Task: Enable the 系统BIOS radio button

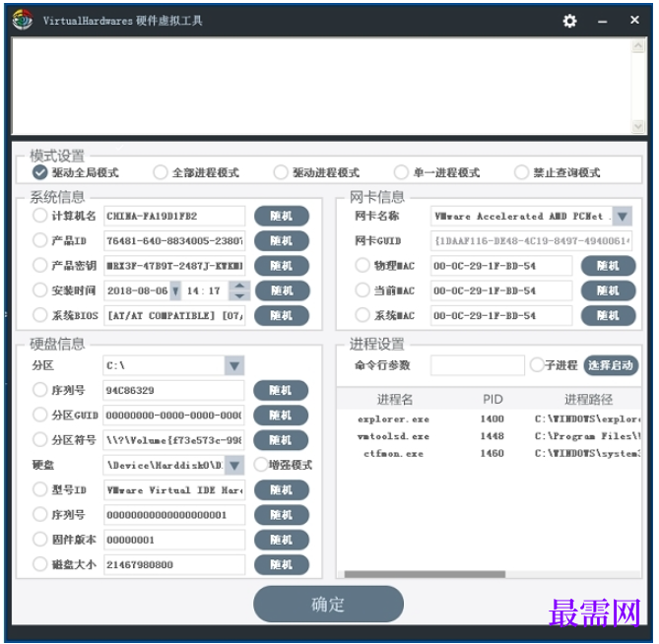Action: coord(40,315)
